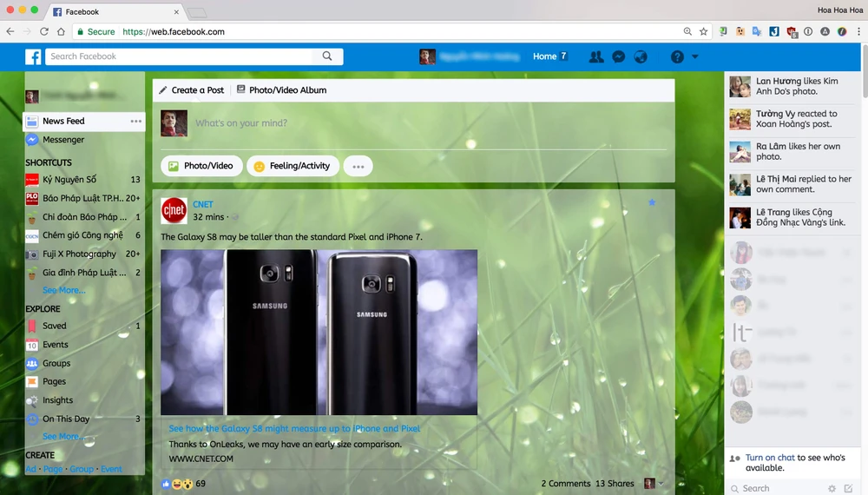
Task: Open the friend requests icon
Action: (596, 56)
